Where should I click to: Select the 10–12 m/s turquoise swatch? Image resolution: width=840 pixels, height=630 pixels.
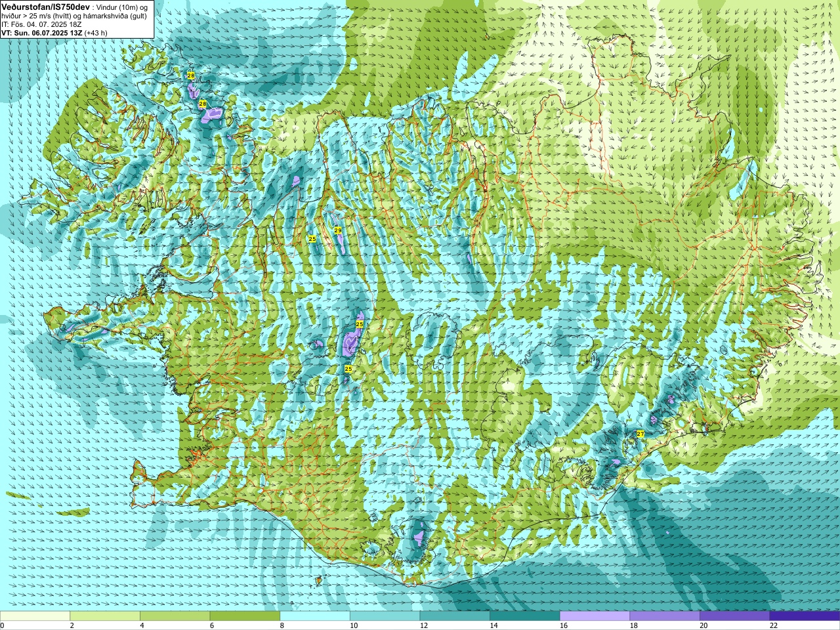[385, 616]
